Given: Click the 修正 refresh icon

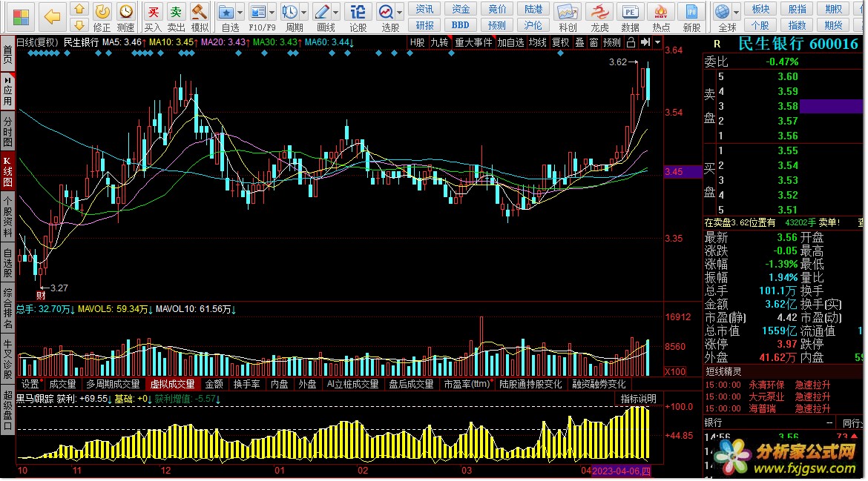Looking at the screenshot, I should (102, 12).
